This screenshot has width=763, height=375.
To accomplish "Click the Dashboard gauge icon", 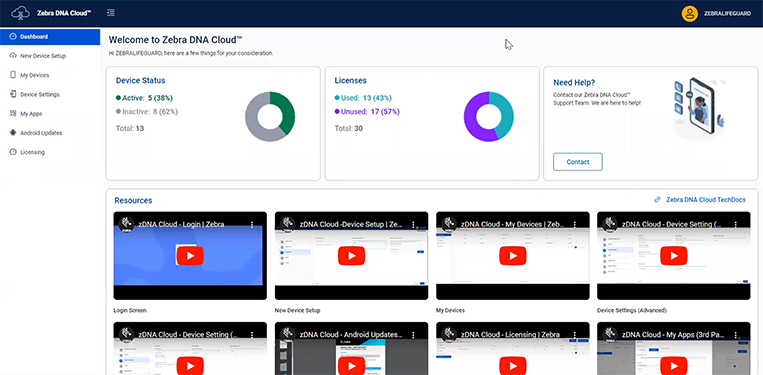I will (x=13, y=36).
